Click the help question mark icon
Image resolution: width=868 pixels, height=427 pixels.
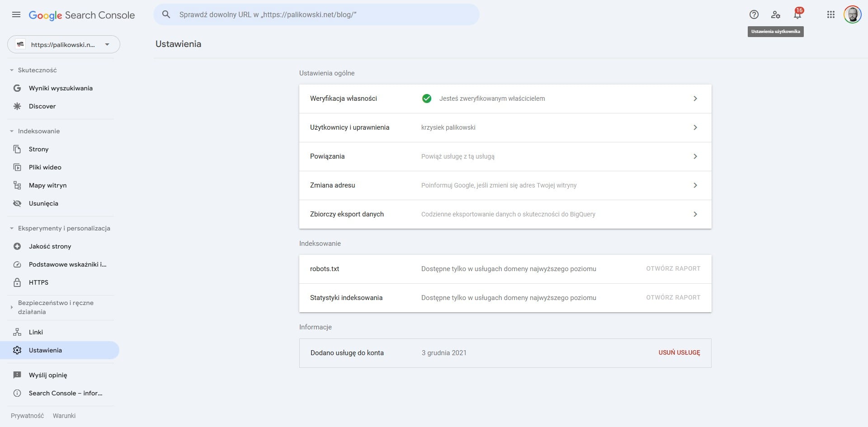click(754, 14)
